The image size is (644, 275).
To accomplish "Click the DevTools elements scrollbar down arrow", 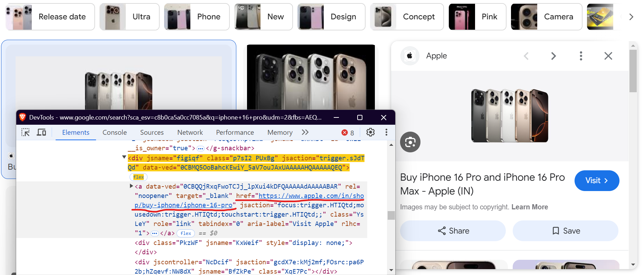I will 391,270.
